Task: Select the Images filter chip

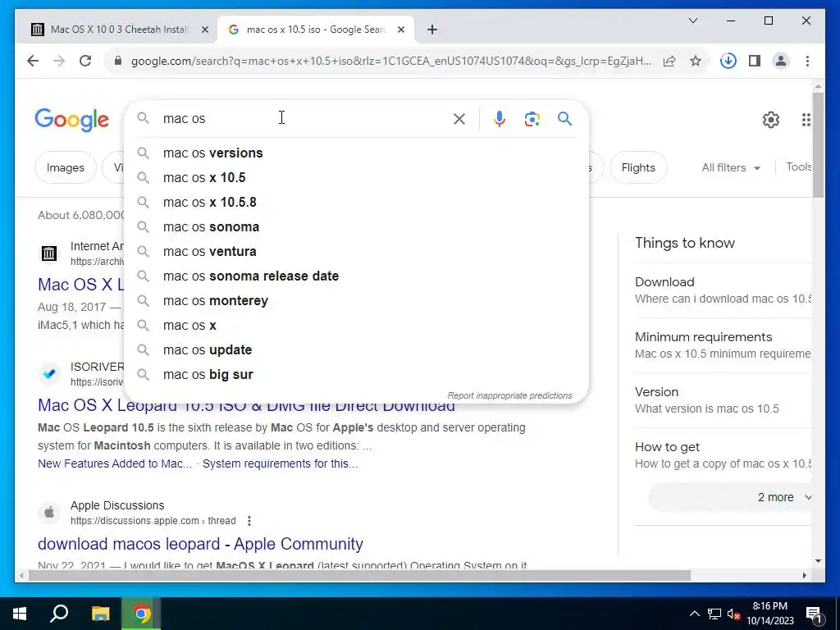Action: point(66,167)
